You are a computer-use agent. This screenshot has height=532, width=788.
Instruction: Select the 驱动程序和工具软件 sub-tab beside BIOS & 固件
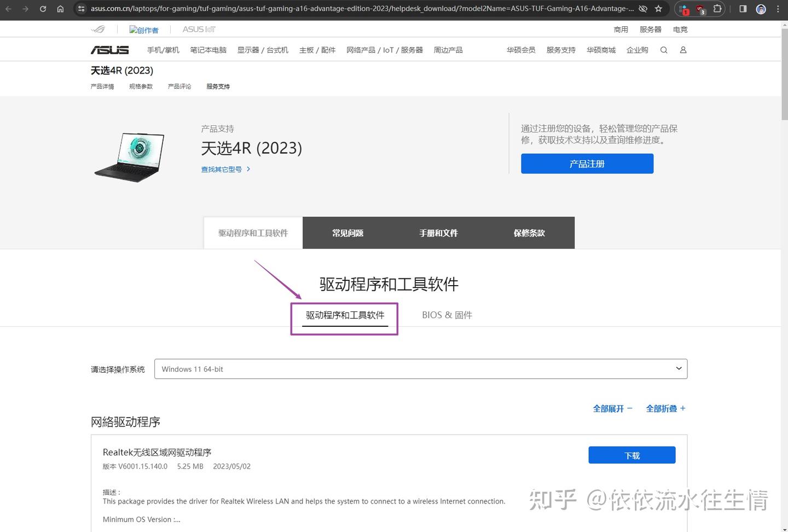(345, 315)
